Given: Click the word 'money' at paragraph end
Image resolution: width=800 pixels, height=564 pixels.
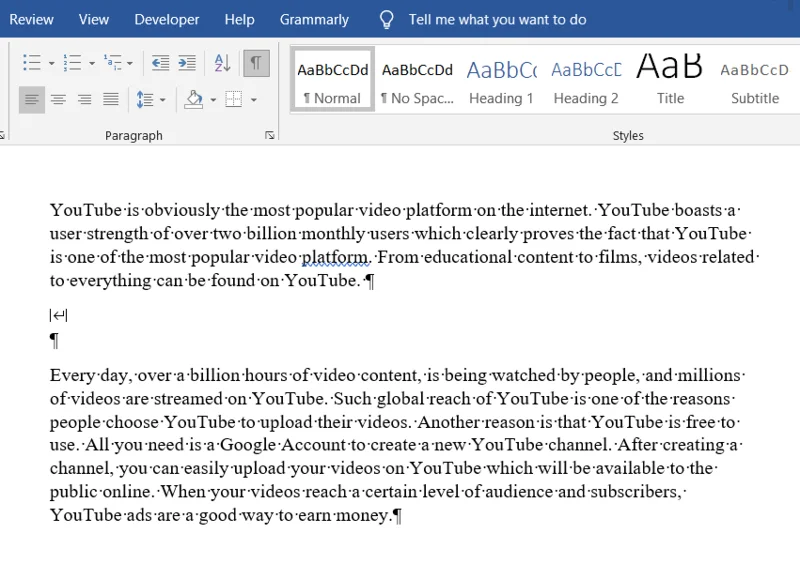Looking at the screenshot, I should click(362, 516).
